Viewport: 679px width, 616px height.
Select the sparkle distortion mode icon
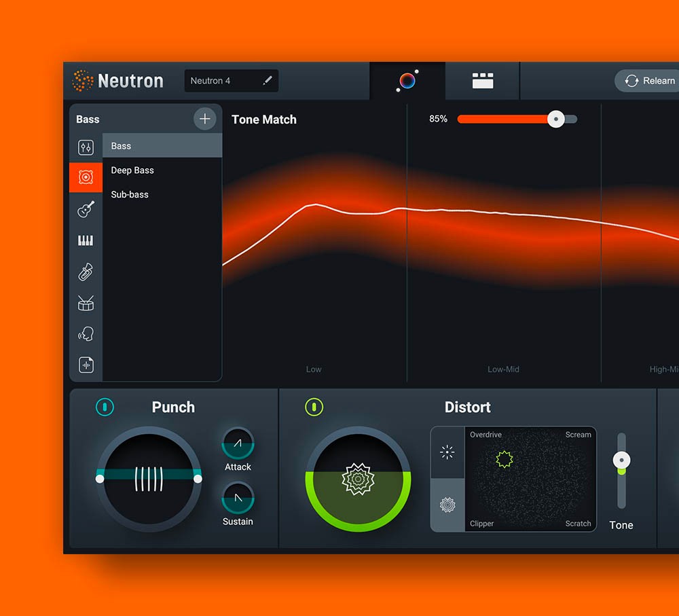pos(447,452)
